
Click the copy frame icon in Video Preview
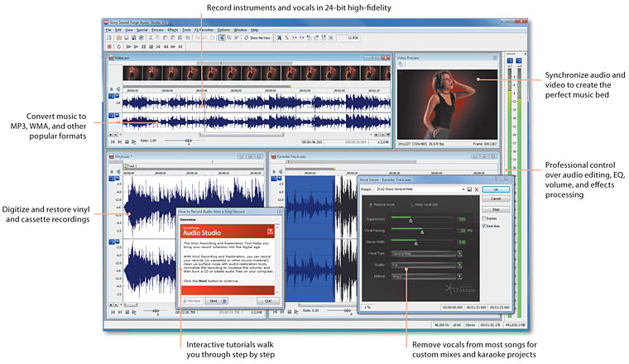click(401, 65)
